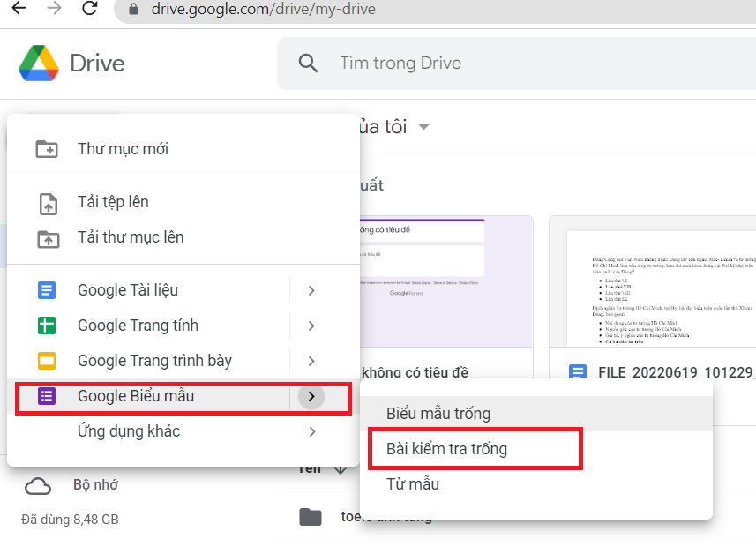Click the 'không có tiêu đề' file name
Image resolution: width=756 pixels, height=554 pixels.
click(x=415, y=372)
